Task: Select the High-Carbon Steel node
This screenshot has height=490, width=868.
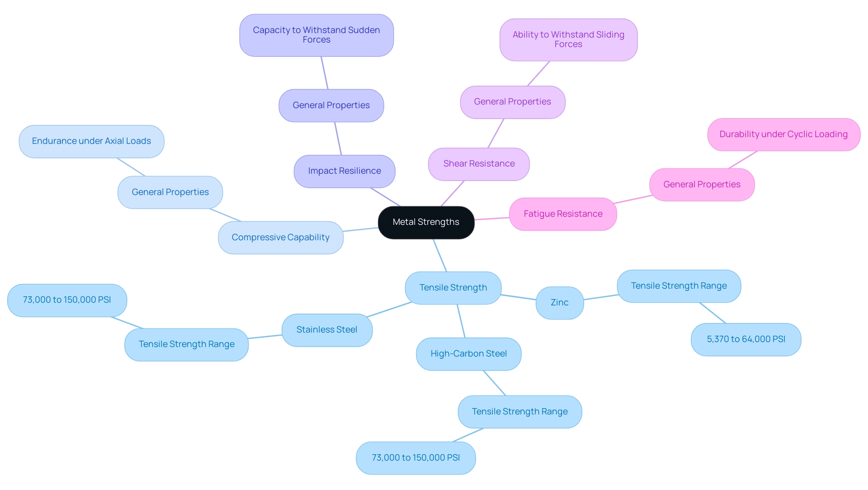Action: [x=468, y=354]
